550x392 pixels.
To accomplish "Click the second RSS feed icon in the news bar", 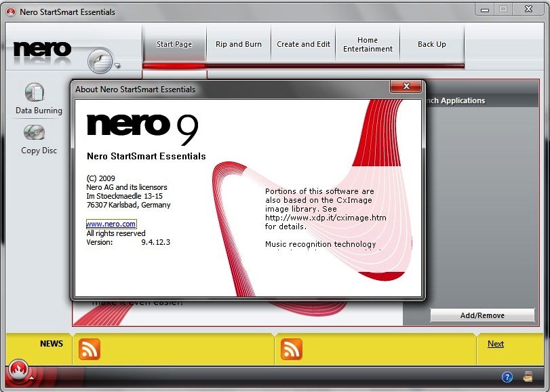I will pyautogui.click(x=292, y=349).
